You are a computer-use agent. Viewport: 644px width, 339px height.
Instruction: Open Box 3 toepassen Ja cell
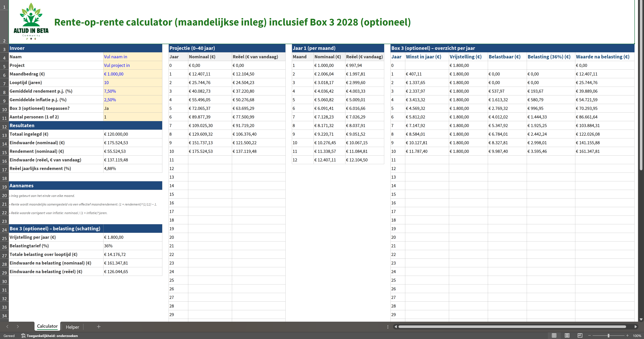(133, 108)
